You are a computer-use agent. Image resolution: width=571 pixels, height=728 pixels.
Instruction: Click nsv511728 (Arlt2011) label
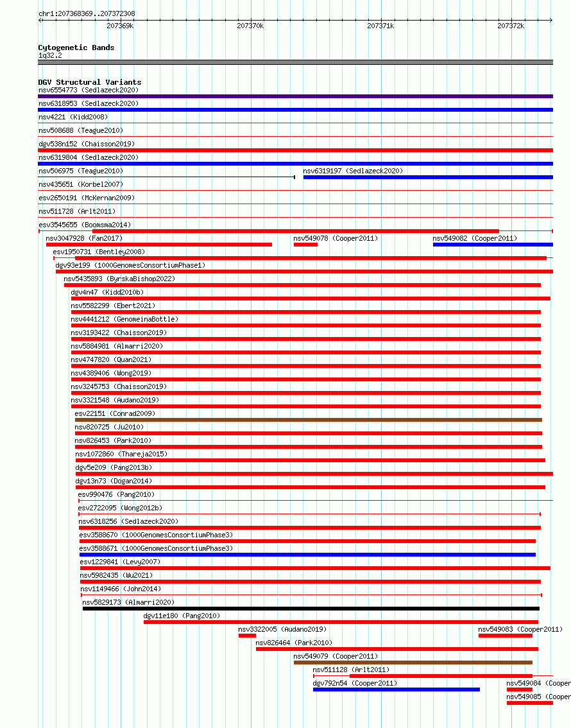coord(76,211)
